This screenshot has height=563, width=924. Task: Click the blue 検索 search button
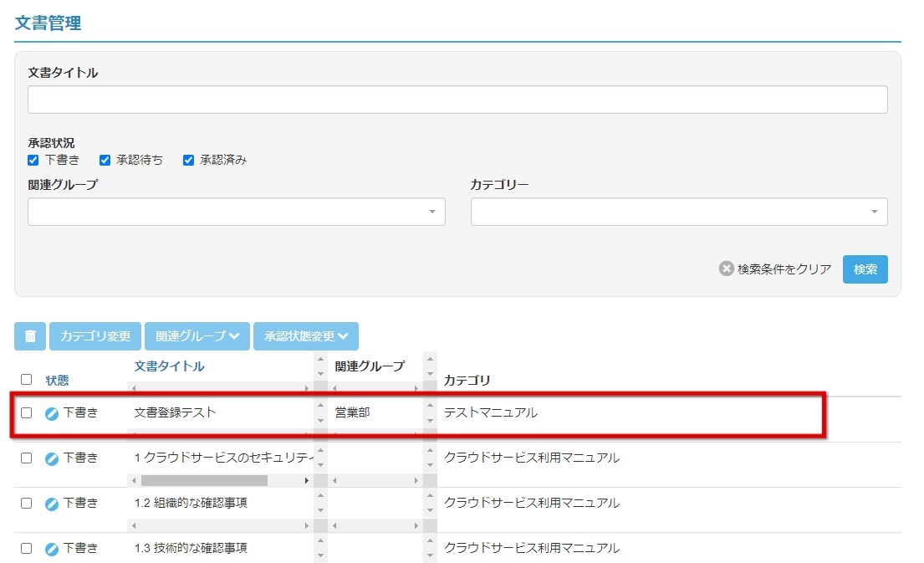865,269
